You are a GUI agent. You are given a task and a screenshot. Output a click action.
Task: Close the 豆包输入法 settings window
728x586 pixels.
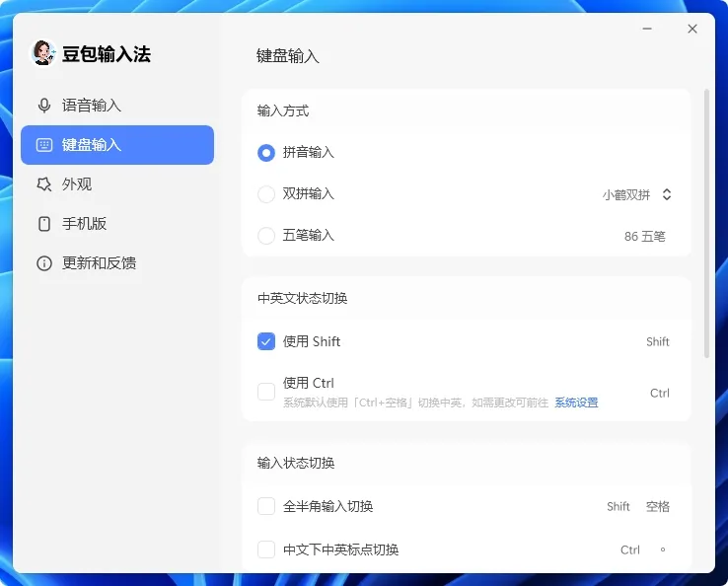(x=692, y=29)
